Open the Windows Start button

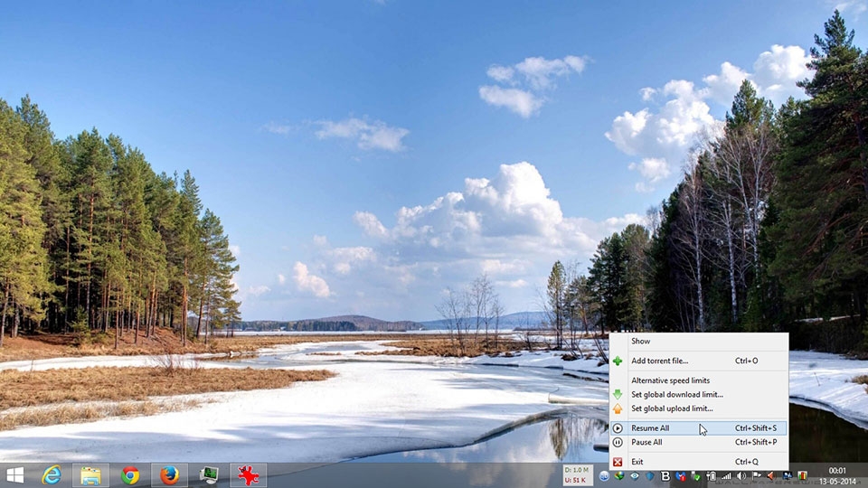15,475
